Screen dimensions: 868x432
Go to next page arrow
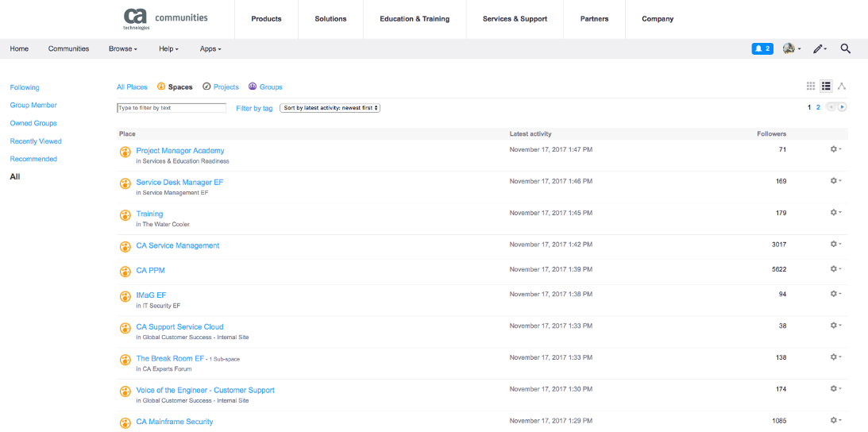pos(842,107)
